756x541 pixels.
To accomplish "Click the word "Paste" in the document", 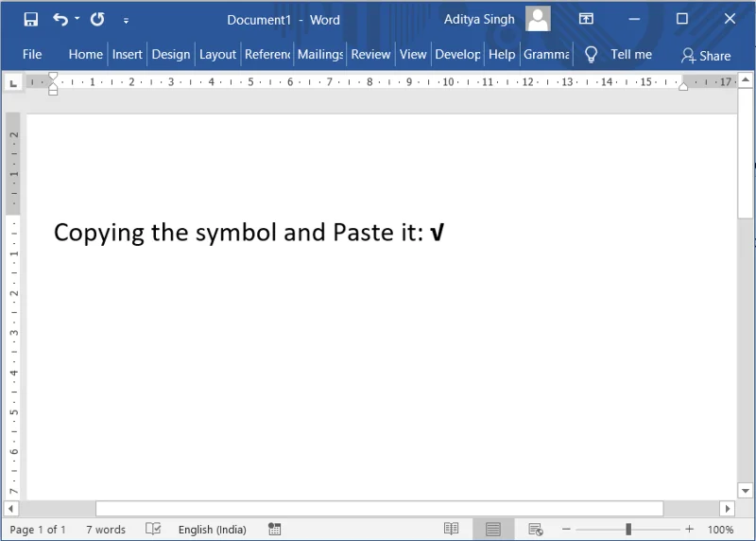I will click(x=364, y=232).
